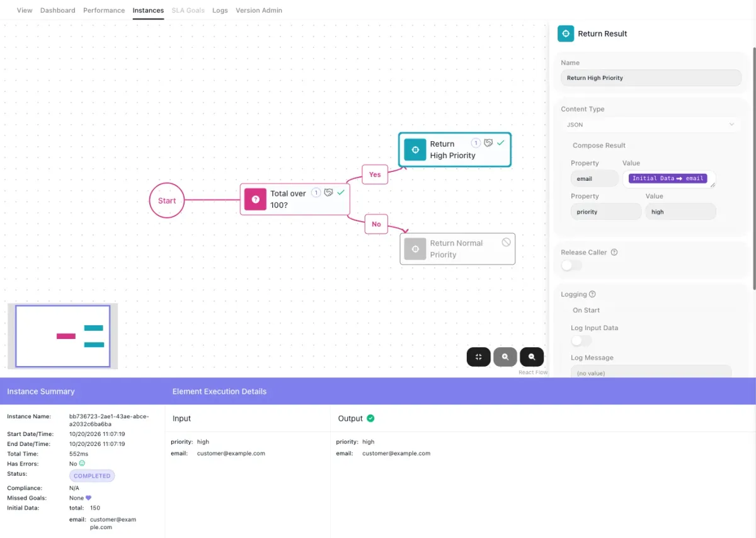The width and height of the screenshot is (756, 538).
Task: Select the Instances tab
Action: tap(148, 10)
